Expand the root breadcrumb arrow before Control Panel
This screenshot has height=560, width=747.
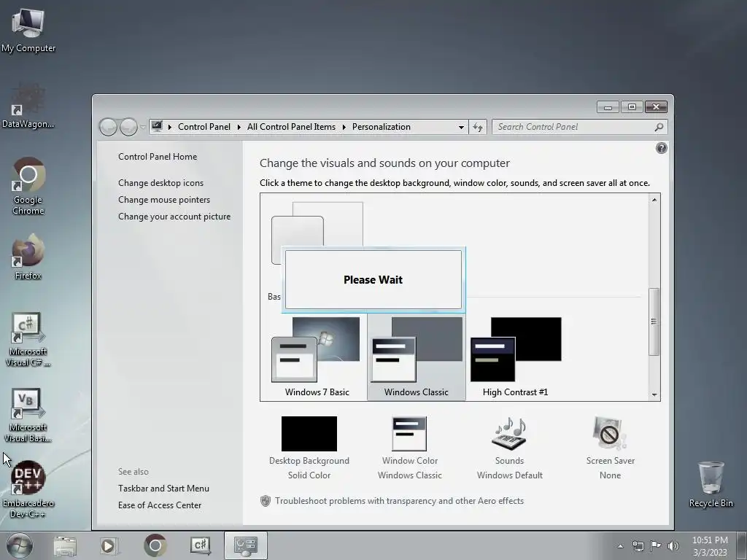point(169,127)
